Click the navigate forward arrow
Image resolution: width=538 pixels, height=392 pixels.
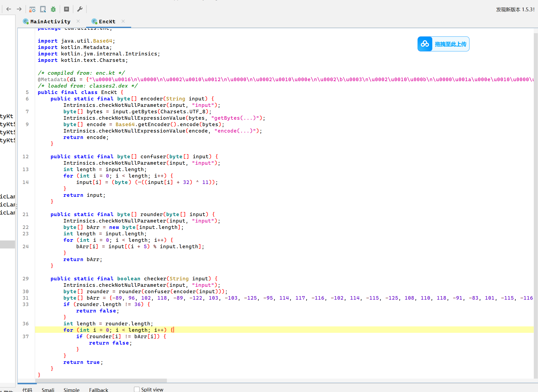point(19,9)
